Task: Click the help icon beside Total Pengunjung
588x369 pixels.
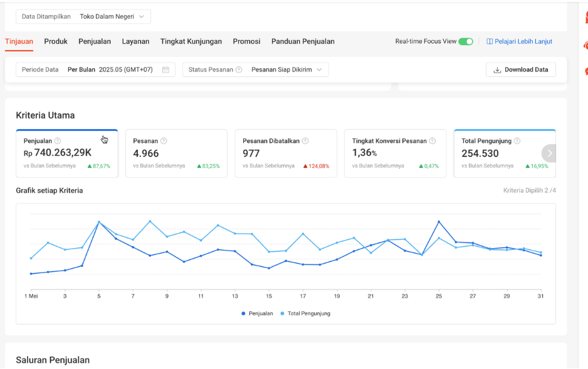Action: [517, 141]
